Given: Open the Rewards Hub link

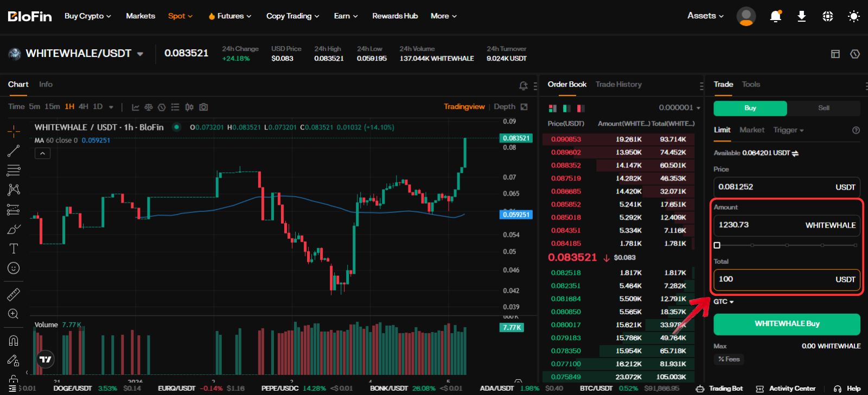Looking at the screenshot, I should click(395, 16).
